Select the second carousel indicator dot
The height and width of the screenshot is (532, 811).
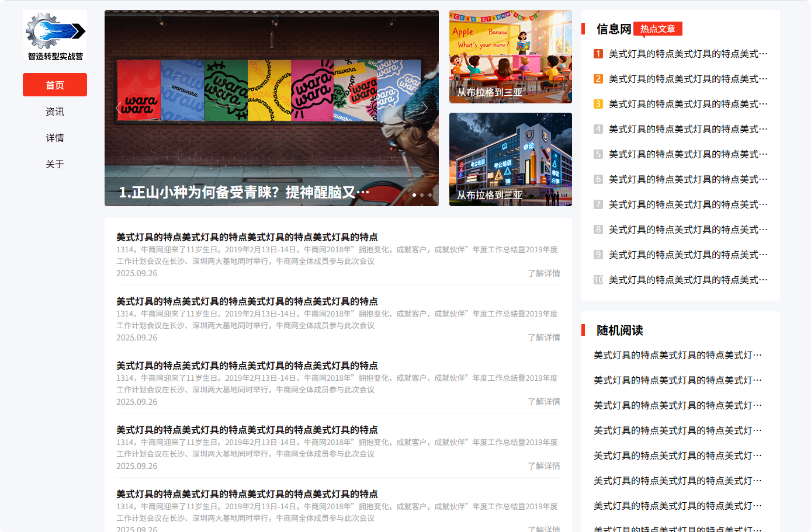point(421,194)
